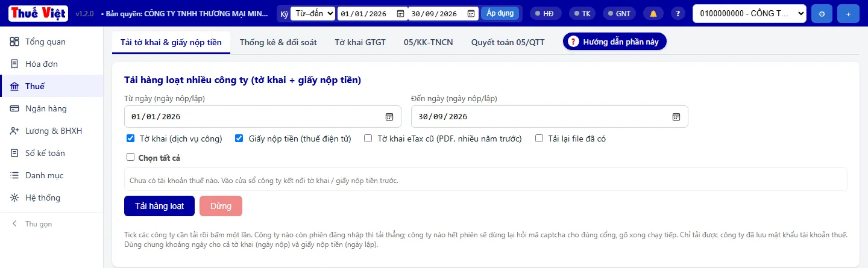Click Hướng dẫn phần này help button
The height and width of the screenshot is (268, 868).
615,42
